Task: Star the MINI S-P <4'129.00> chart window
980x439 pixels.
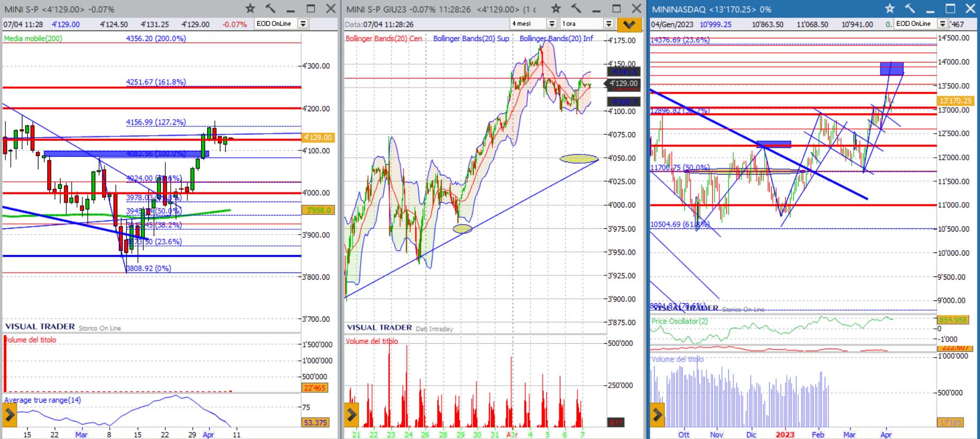Action: pyautogui.click(x=250, y=9)
